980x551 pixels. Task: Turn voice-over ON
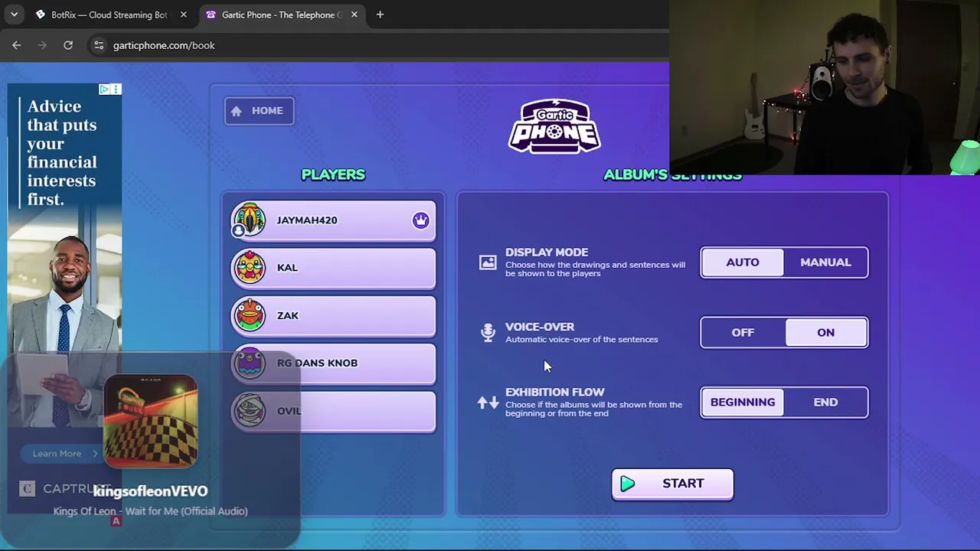(x=825, y=333)
